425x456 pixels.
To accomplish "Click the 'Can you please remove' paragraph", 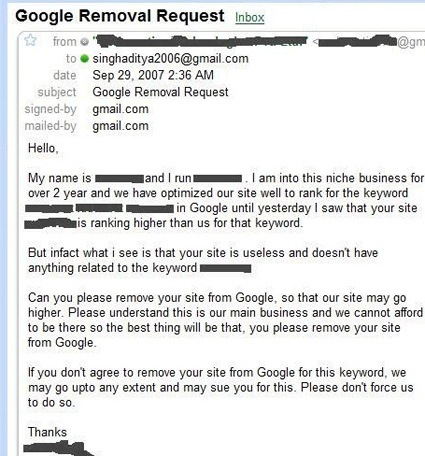I will coord(225,320).
